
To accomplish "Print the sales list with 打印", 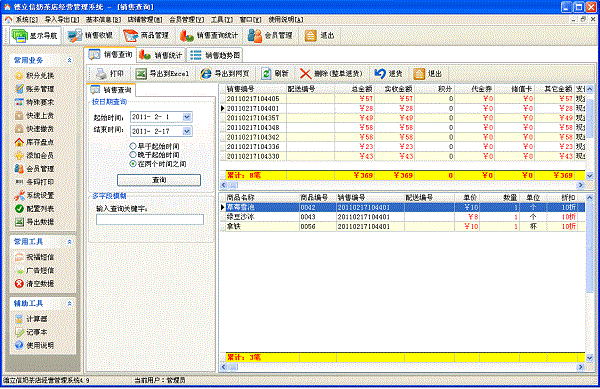I will (109, 73).
